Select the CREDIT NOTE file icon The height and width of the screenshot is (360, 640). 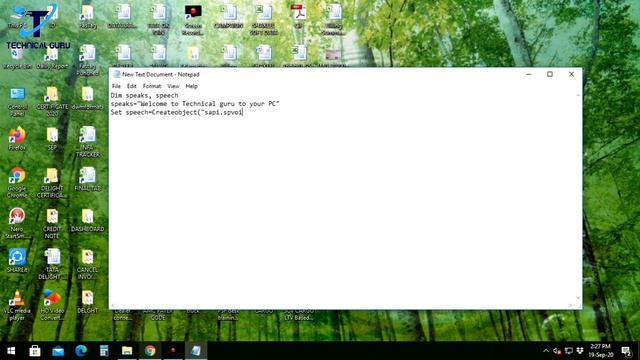coord(52,224)
